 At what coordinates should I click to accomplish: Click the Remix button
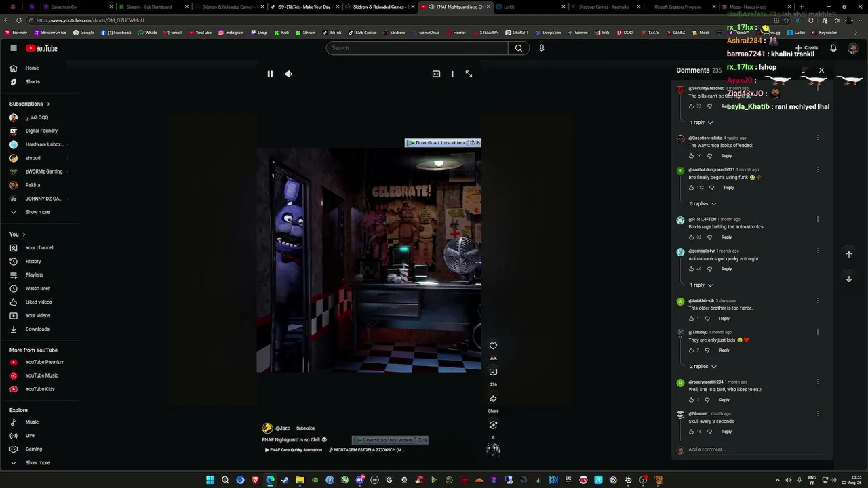[x=493, y=425]
